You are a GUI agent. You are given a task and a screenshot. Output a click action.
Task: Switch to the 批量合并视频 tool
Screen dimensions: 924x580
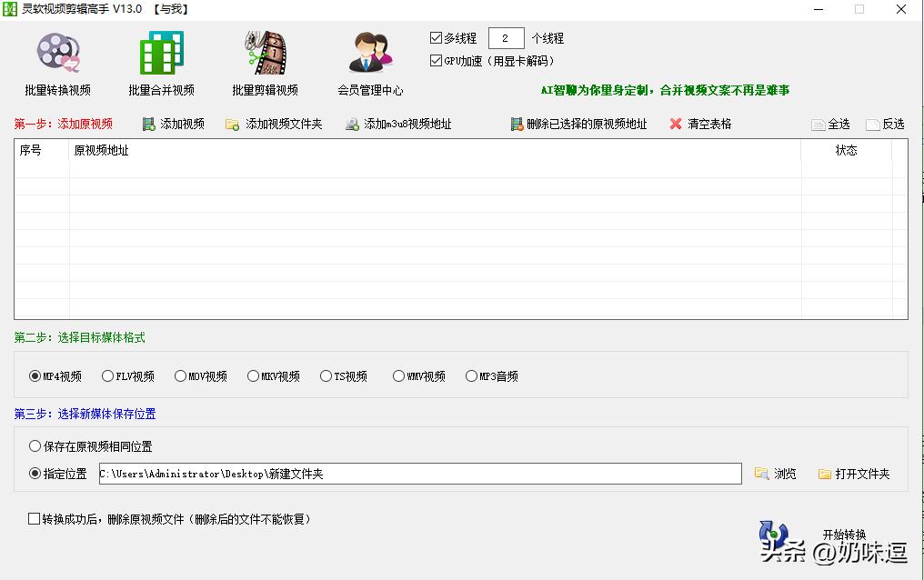[x=160, y=62]
